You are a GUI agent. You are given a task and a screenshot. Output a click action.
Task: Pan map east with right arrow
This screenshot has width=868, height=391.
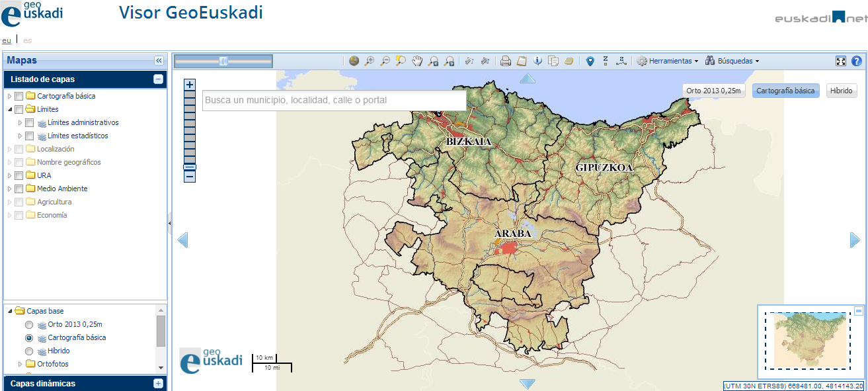855,240
